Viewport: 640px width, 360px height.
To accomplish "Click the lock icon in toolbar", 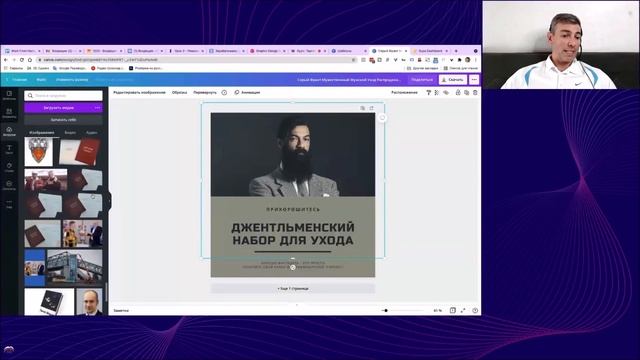I will coord(458,93).
